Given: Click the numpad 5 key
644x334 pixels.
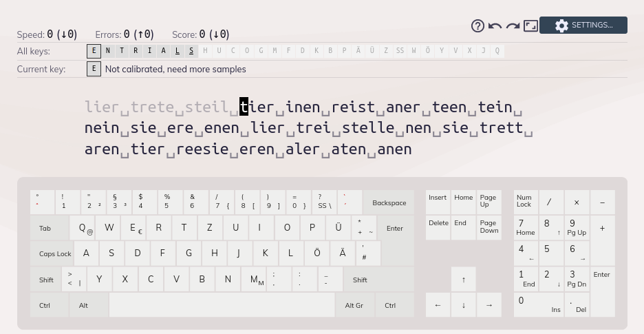Looking at the screenshot, I should pos(551,253).
